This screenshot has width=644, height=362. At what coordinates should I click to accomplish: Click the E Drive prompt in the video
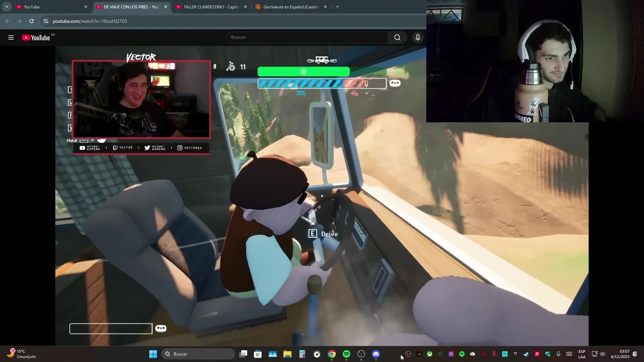[x=323, y=234]
